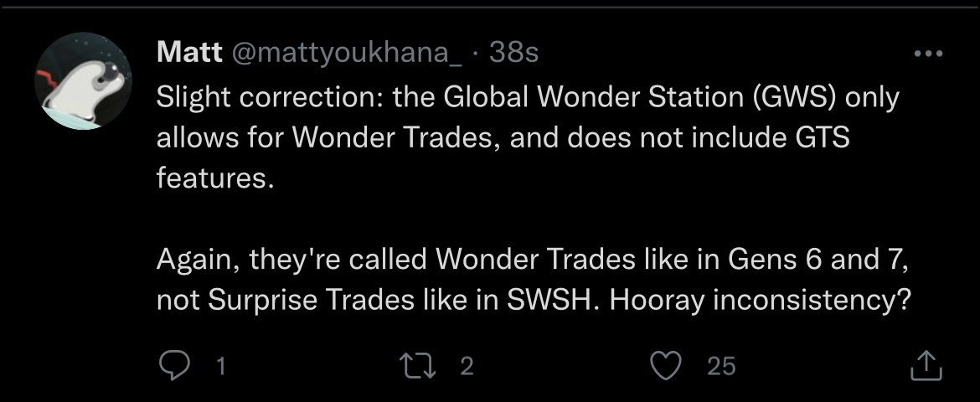Click the display name "Matt"
980x402 pixels.
(188, 53)
